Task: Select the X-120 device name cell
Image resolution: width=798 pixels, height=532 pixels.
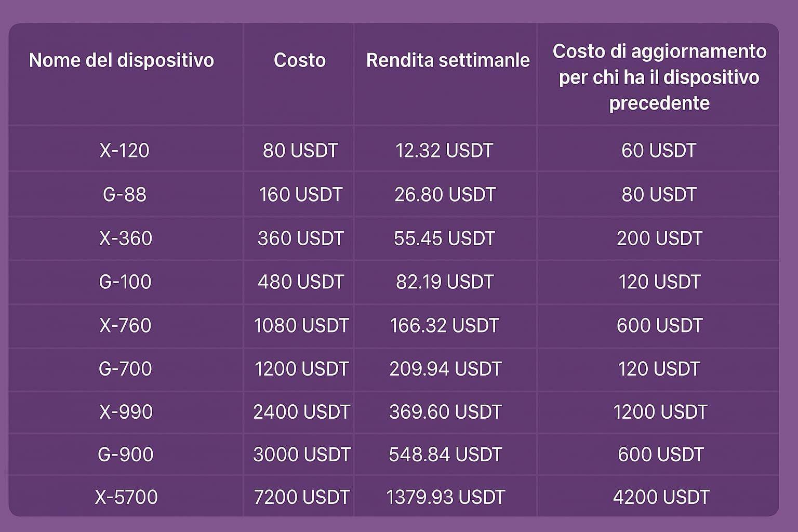Action: [x=124, y=151]
